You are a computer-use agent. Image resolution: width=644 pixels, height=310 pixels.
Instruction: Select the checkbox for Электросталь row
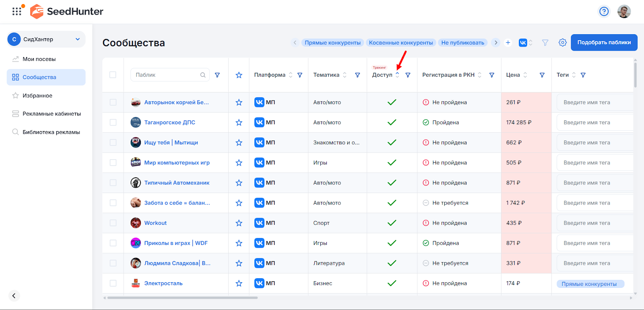tap(113, 283)
